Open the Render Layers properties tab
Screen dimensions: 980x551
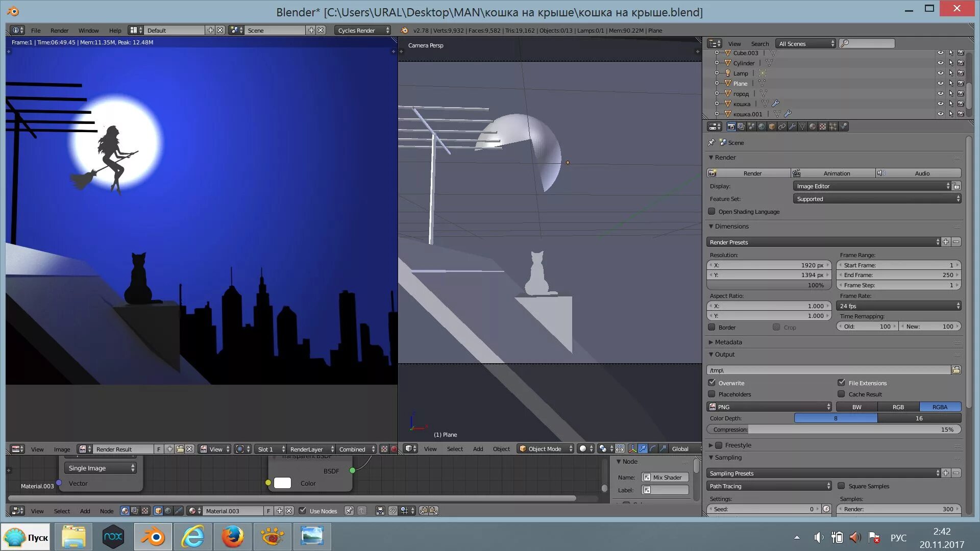tap(741, 127)
